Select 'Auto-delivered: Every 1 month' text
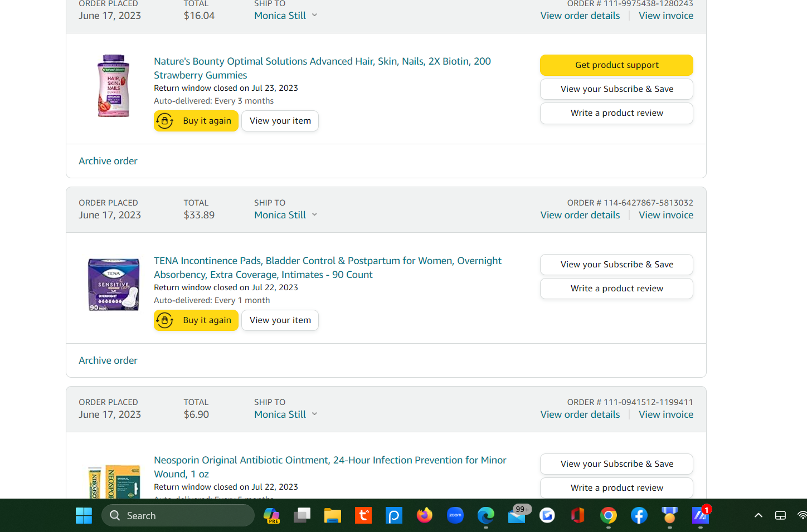The width and height of the screenshot is (807, 532). [x=212, y=300]
